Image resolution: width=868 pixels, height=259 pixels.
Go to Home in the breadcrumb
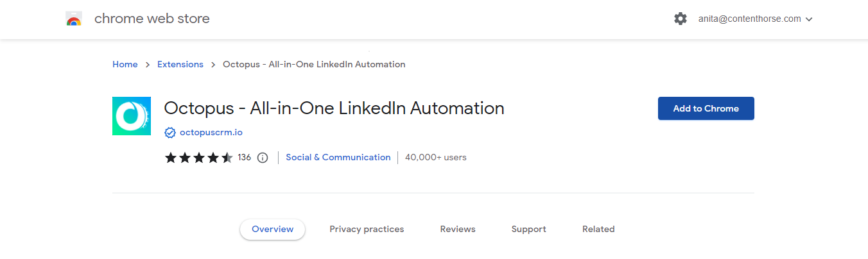coord(125,64)
